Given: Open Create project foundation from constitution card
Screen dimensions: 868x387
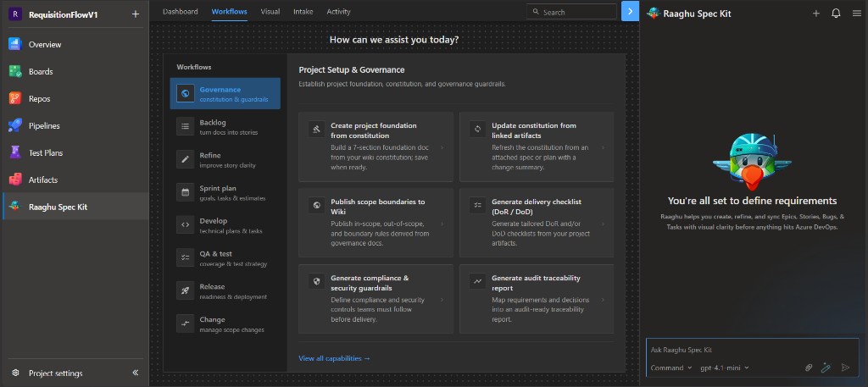Looking at the screenshot, I should click(376, 147).
